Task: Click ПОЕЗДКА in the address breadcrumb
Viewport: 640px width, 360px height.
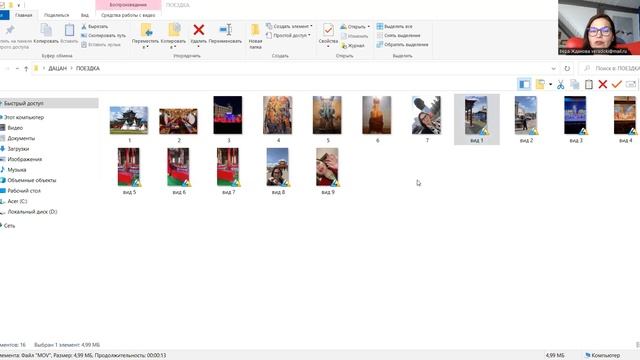Action: 88,69
